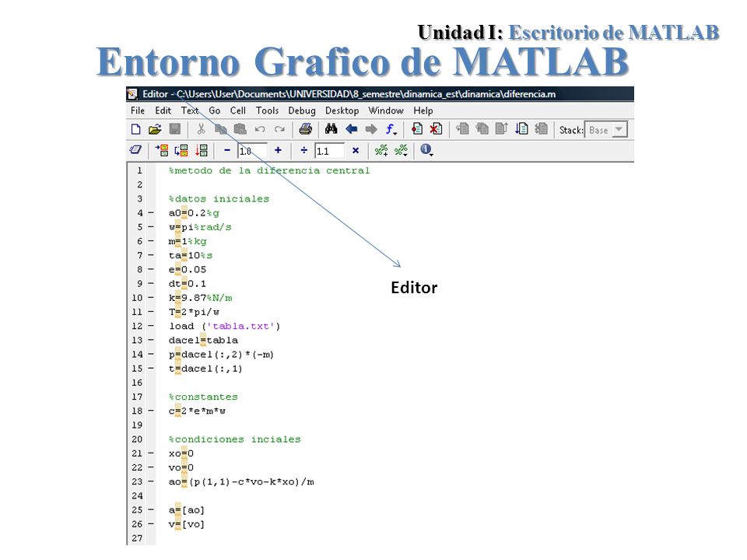The image size is (747, 560).
Task: Click the Cut scissors icon
Action: (201, 129)
